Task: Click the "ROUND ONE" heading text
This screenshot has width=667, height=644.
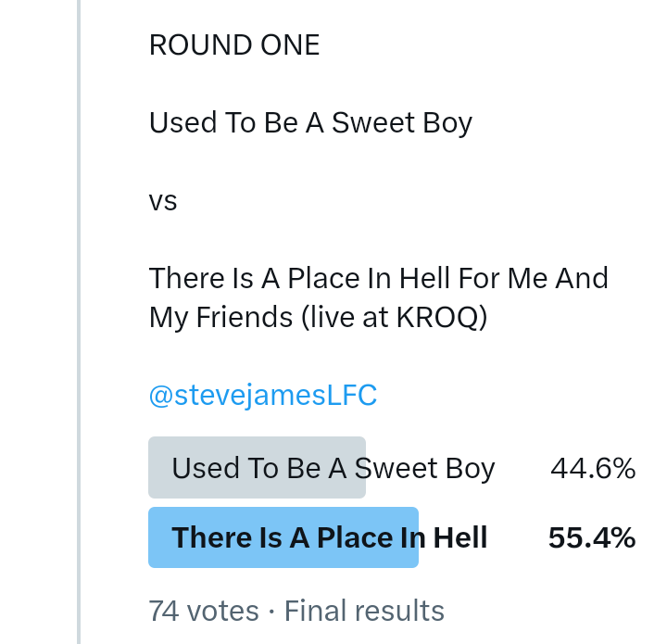Action: click(234, 45)
